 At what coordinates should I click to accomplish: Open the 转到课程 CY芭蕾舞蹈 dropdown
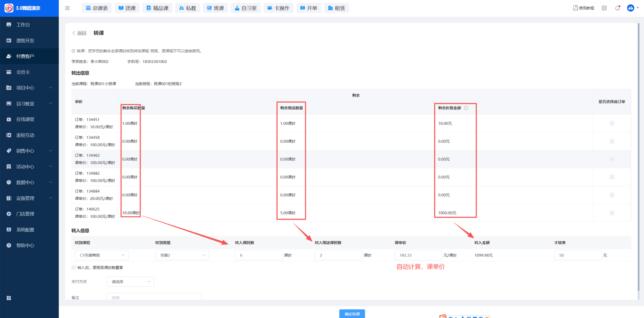(102, 255)
